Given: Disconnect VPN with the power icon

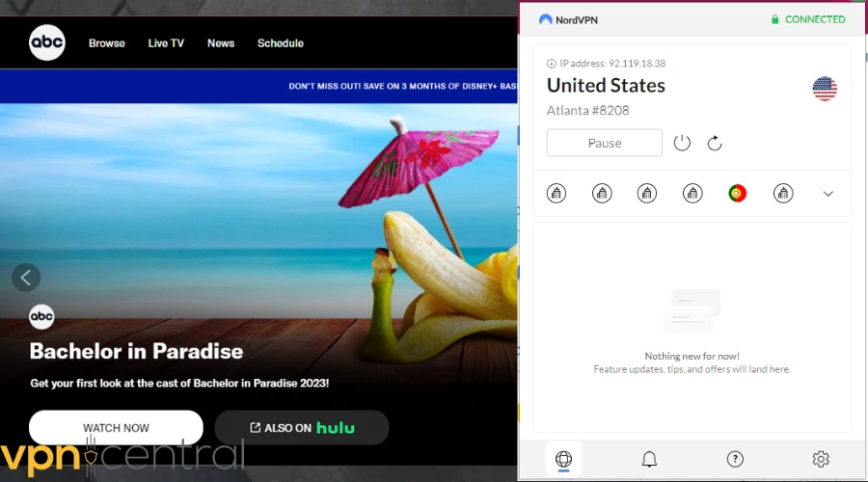Looking at the screenshot, I should click(x=682, y=143).
